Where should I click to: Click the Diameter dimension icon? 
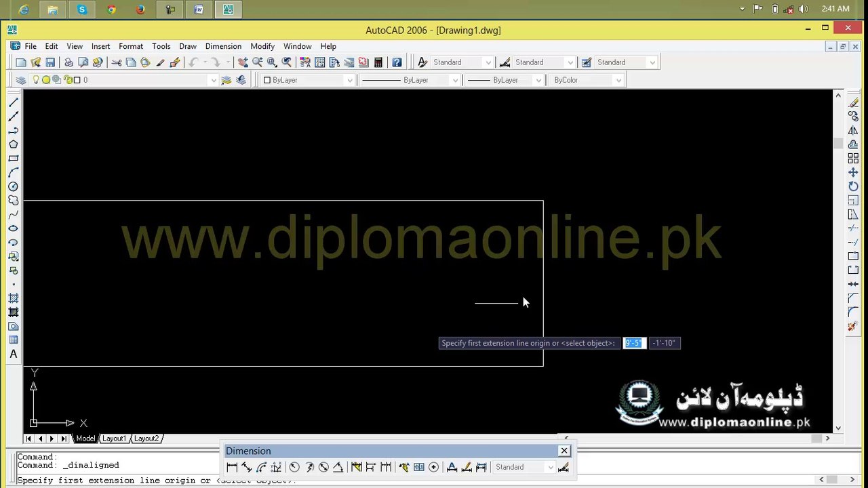point(323,467)
